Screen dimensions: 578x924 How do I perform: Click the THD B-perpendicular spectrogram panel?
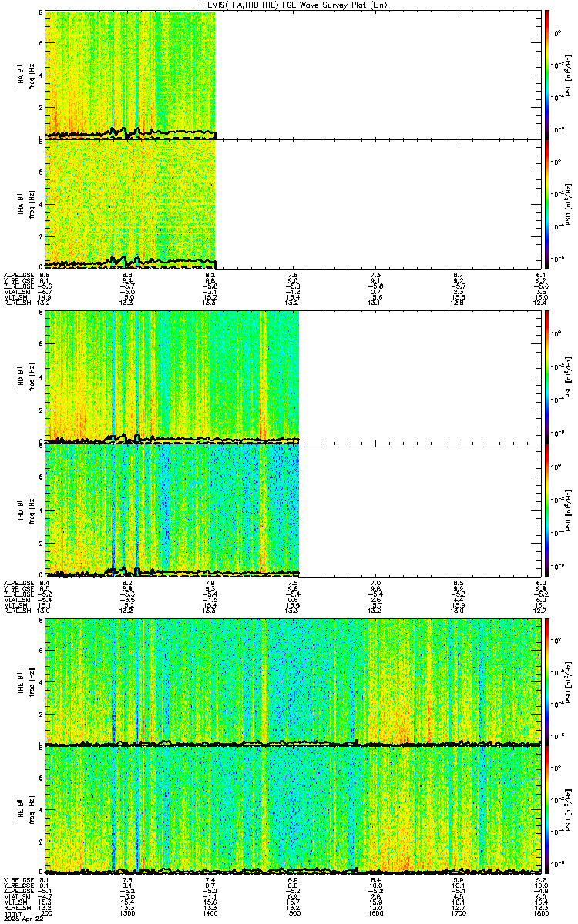(292, 377)
